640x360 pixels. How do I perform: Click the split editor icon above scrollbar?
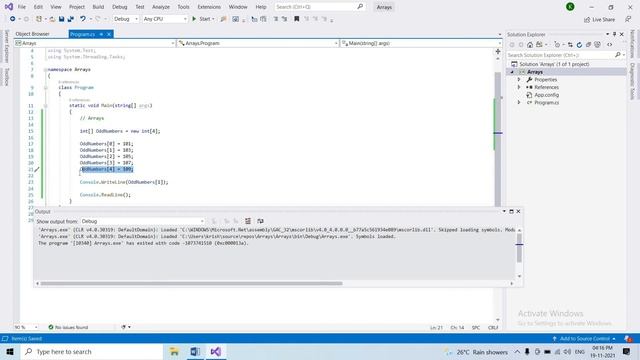pyautogui.click(x=498, y=51)
